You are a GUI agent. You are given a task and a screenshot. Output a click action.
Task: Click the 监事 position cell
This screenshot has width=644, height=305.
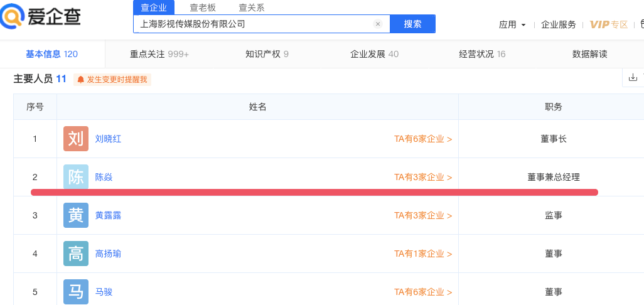click(x=553, y=215)
